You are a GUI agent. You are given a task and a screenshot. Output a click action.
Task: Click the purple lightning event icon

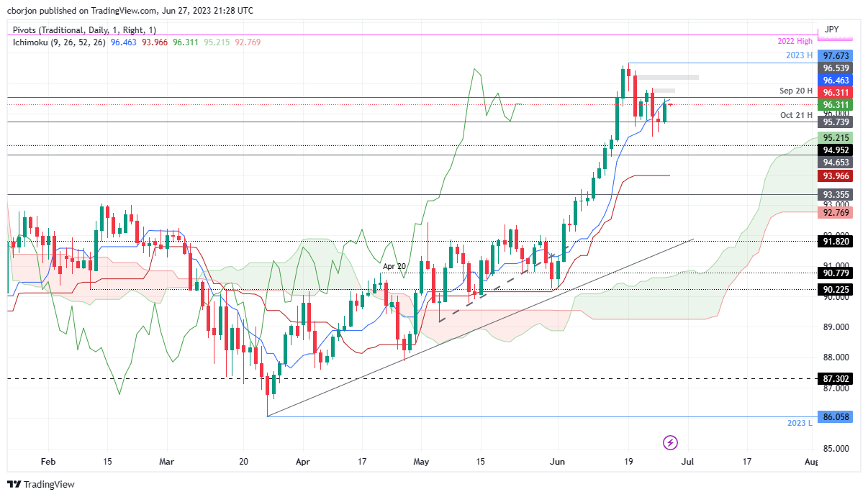click(x=670, y=442)
